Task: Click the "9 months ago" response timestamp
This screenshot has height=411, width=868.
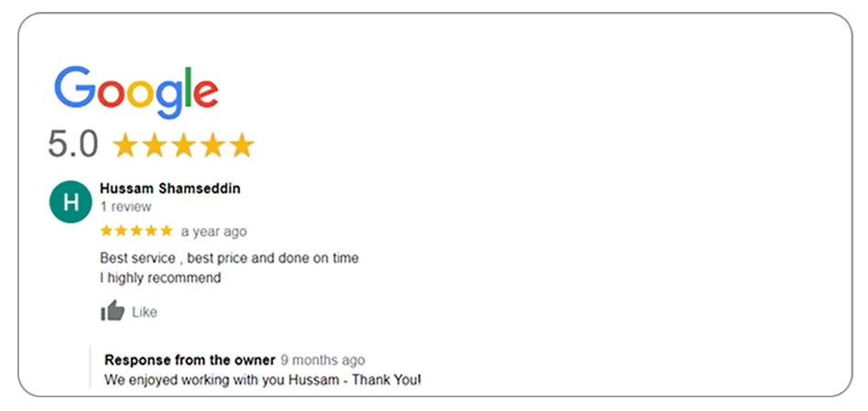Action: click(x=322, y=361)
